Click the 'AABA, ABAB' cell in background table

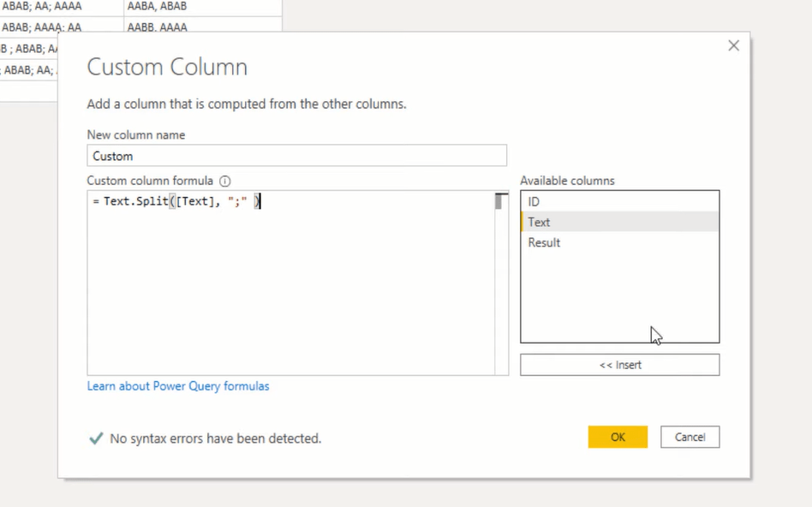[x=202, y=7]
